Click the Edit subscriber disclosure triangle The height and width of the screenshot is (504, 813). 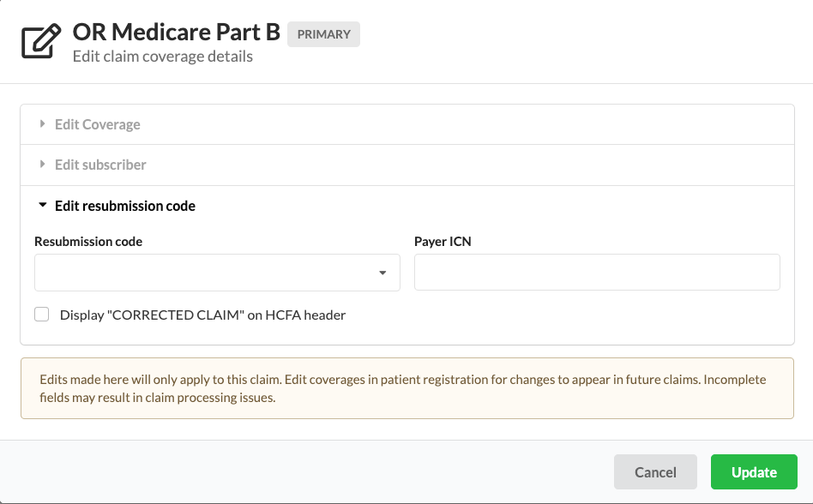pyautogui.click(x=42, y=165)
